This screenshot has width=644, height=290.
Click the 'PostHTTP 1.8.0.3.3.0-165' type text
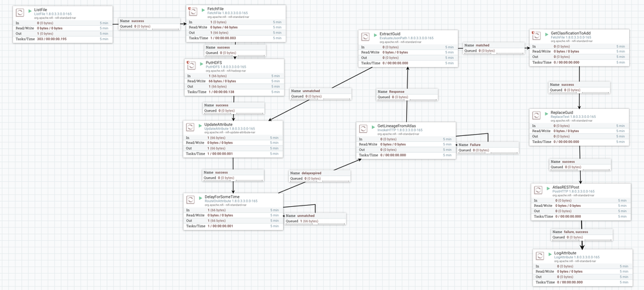coord(574,191)
